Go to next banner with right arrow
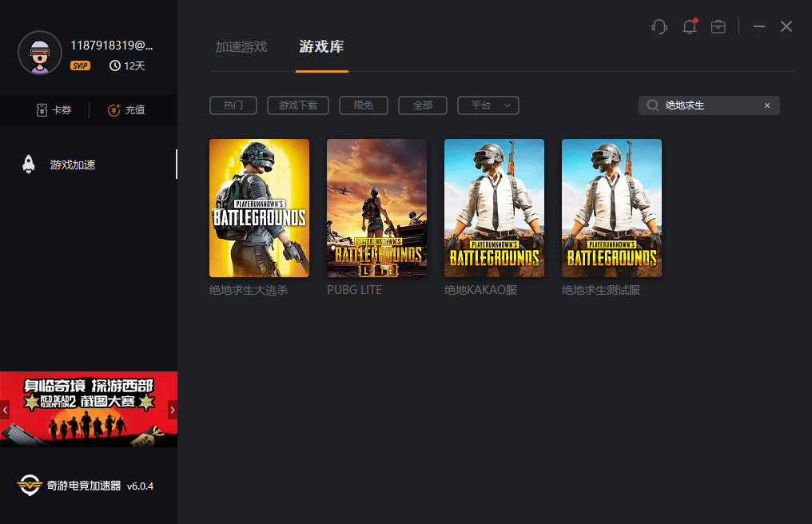The width and height of the screenshot is (812, 524). [x=173, y=410]
